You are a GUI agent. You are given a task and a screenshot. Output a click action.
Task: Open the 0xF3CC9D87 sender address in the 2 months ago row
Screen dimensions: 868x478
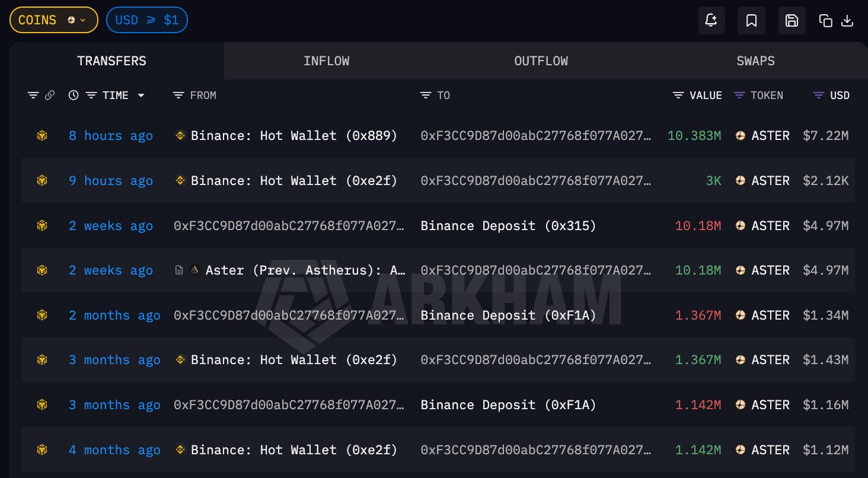(290, 315)
